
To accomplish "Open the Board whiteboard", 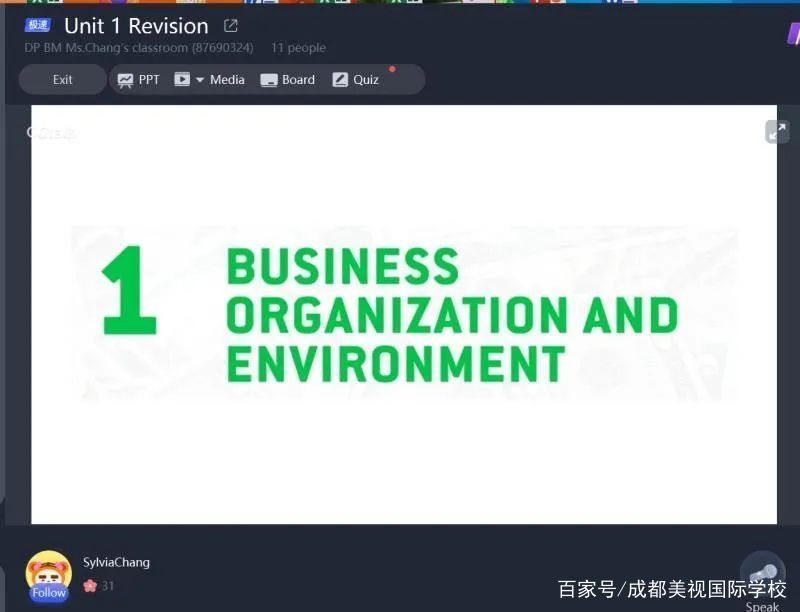I will pos(287,80).
